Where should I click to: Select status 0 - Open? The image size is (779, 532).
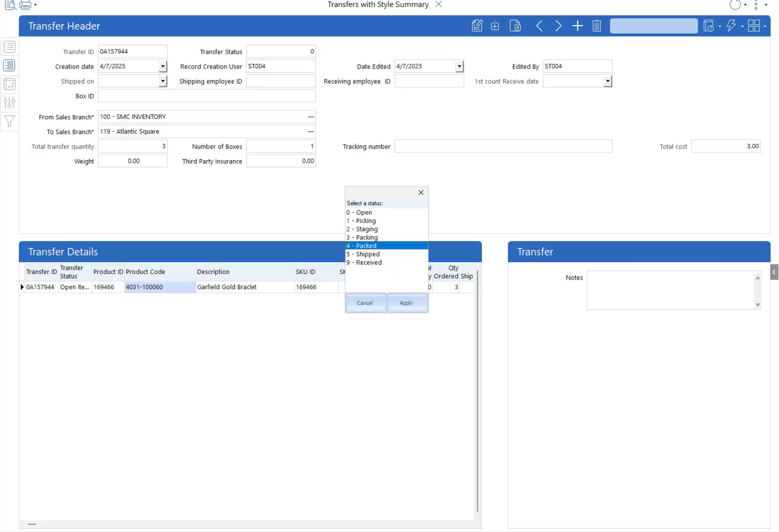coord(386,212)
